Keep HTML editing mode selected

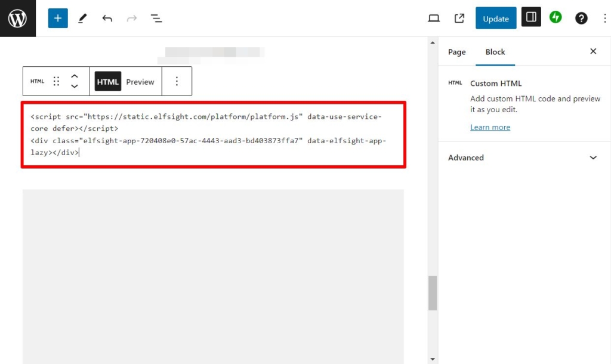coord(107,81)
